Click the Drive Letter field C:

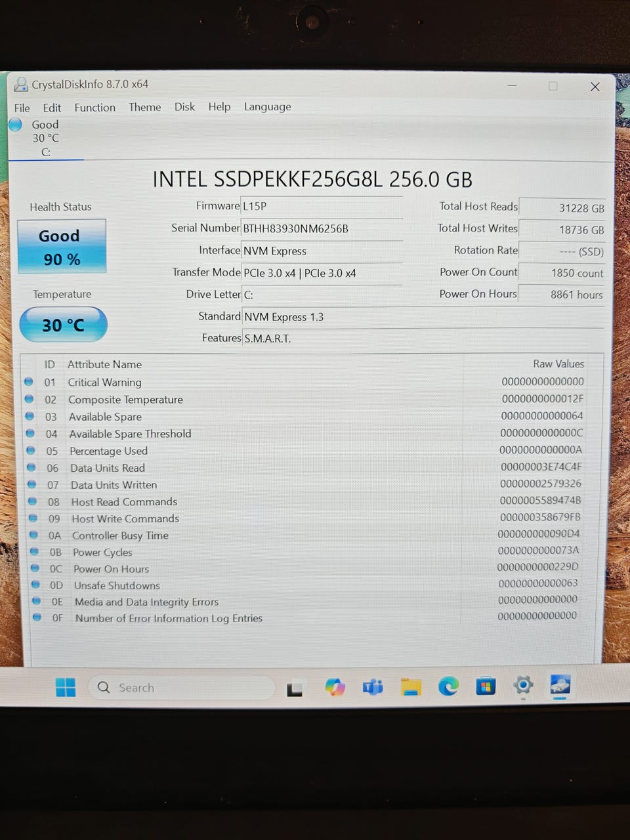322,295
